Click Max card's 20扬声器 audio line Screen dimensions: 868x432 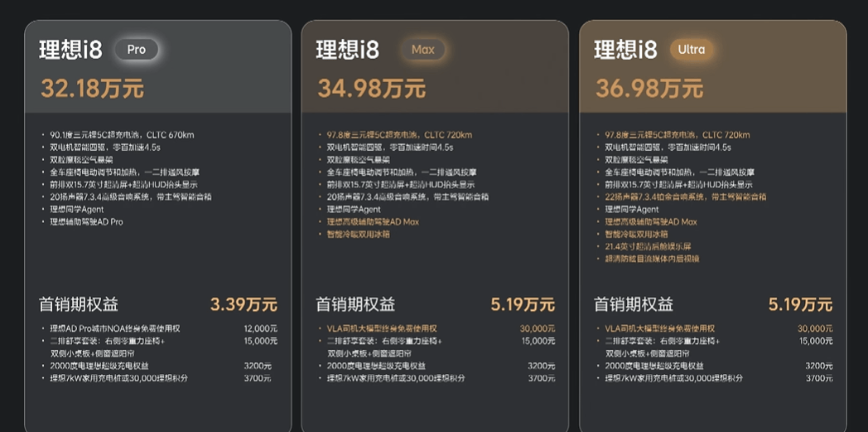click(x=407, y=197)
